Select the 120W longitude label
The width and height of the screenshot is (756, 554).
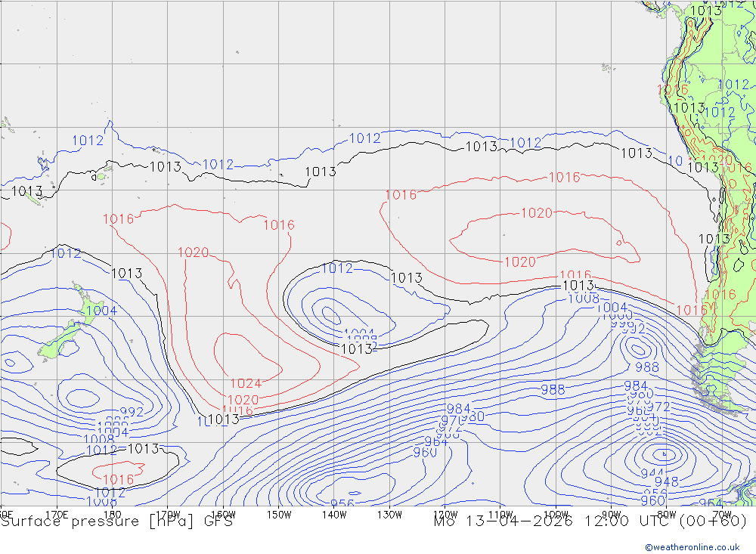point(445,515)
